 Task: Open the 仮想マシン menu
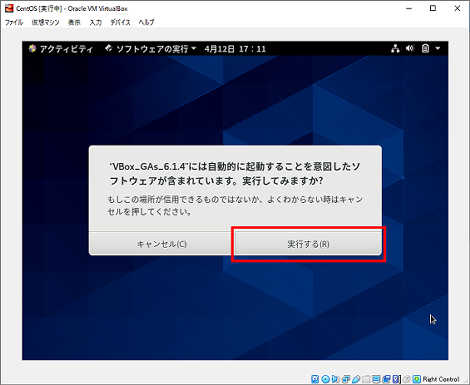[45, 22]
